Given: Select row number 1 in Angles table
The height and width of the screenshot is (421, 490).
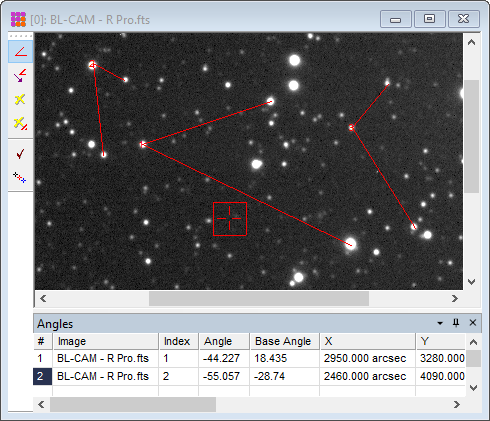Looking at the screenshot, I should (43, 358).
